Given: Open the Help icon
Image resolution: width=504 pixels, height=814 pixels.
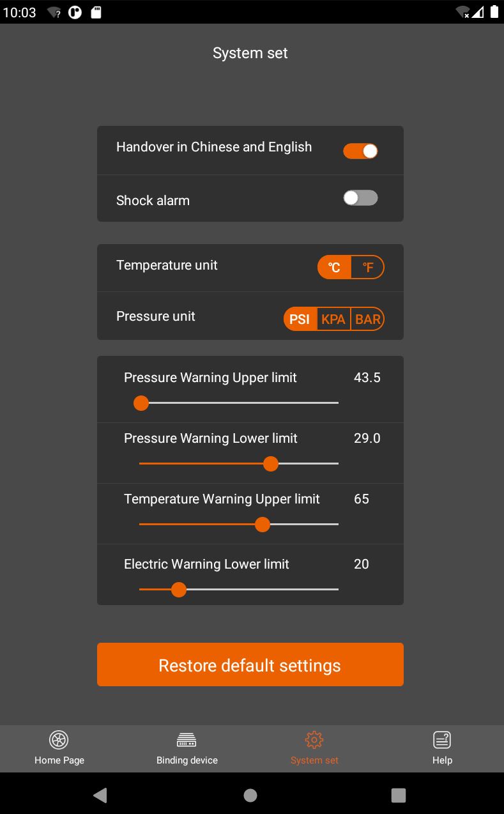Looking at the screenshot, I should point(442,740).
